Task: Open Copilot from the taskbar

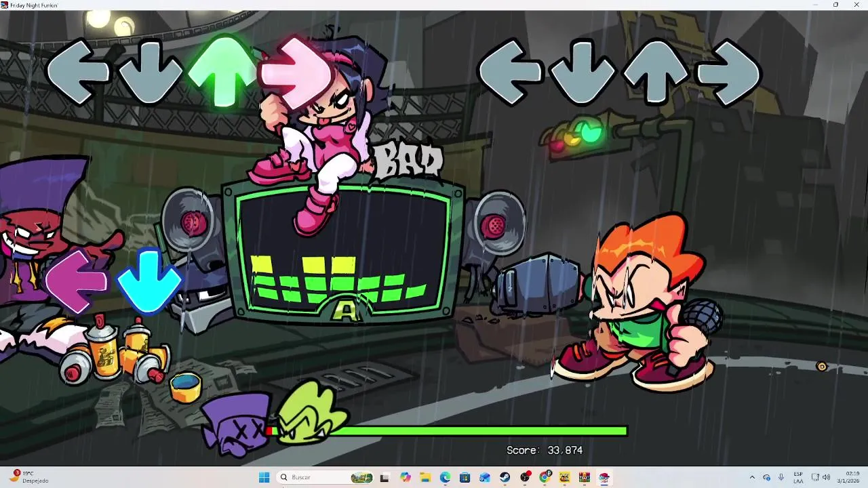Action: [x=405, y=477]
